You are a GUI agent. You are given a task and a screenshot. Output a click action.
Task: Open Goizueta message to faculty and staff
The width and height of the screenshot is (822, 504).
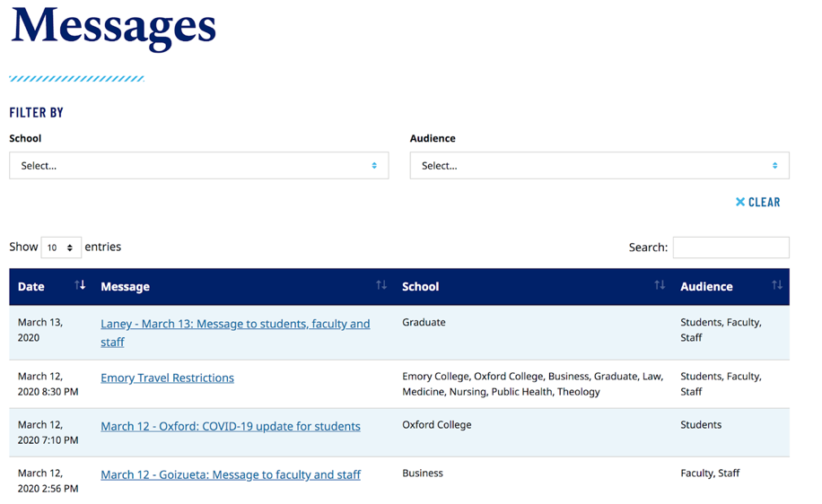[x=230, y=475]
